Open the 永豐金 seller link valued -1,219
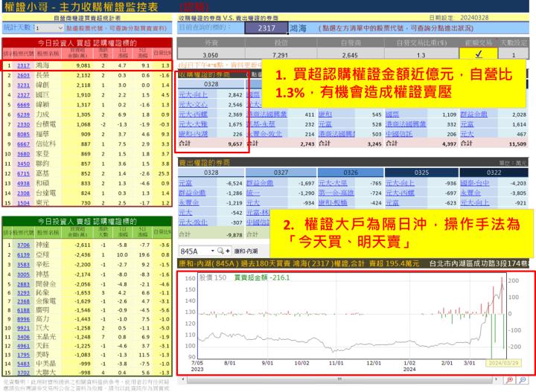The height and width of the screenshot is (392, 536). point(188,203)
